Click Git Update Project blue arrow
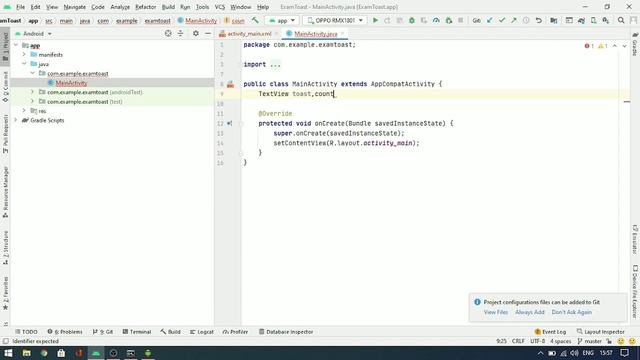Viewport: 640px width, 360px height. pyautogui.click(x=489, y=20)
